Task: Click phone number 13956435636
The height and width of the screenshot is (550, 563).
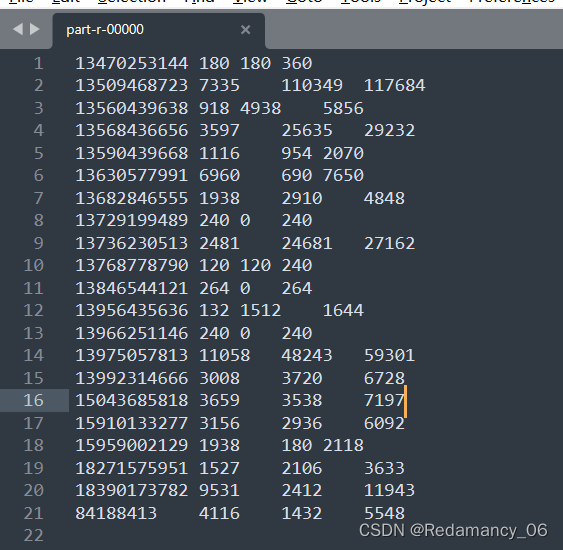Action: tap(131, 310)
